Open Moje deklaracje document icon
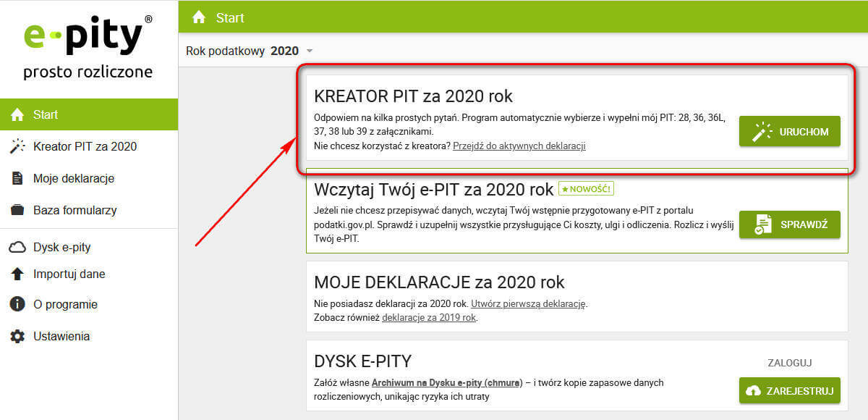 click(x=16, y=178)
